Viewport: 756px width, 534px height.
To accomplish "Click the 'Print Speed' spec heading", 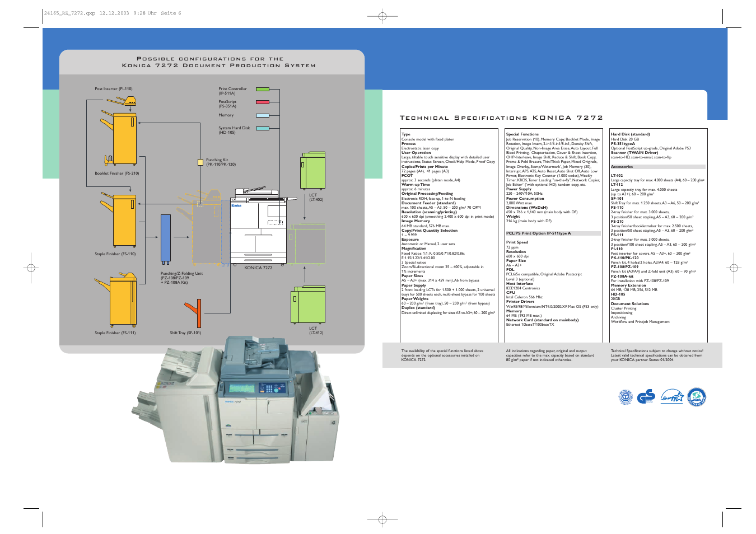I will (517, 242).
